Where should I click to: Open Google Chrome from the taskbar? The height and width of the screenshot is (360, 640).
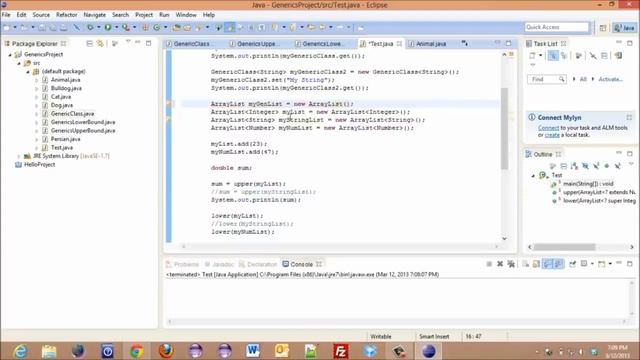coord(136,351)
